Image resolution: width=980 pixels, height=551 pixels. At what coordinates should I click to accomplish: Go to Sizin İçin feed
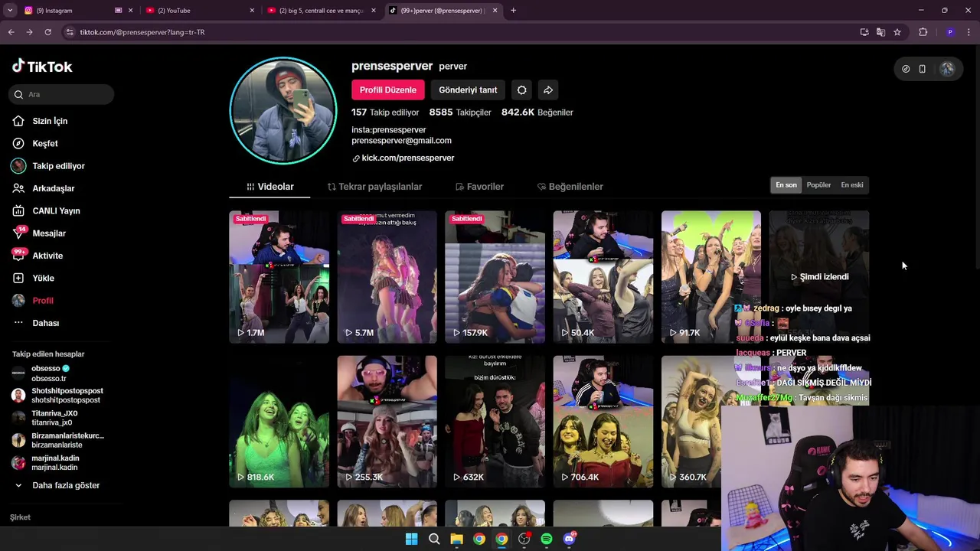(50, 121)
